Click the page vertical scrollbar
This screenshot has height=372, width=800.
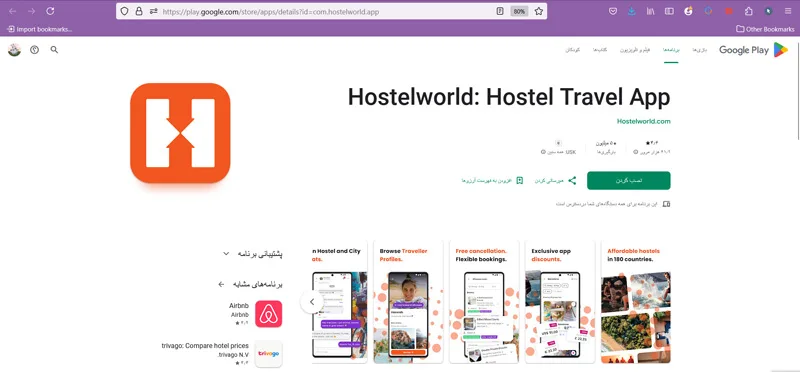(x=797, y=92)
